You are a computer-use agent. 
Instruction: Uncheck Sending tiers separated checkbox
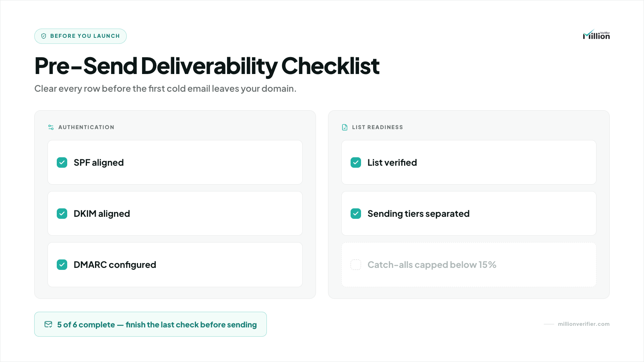pos(356,214)
